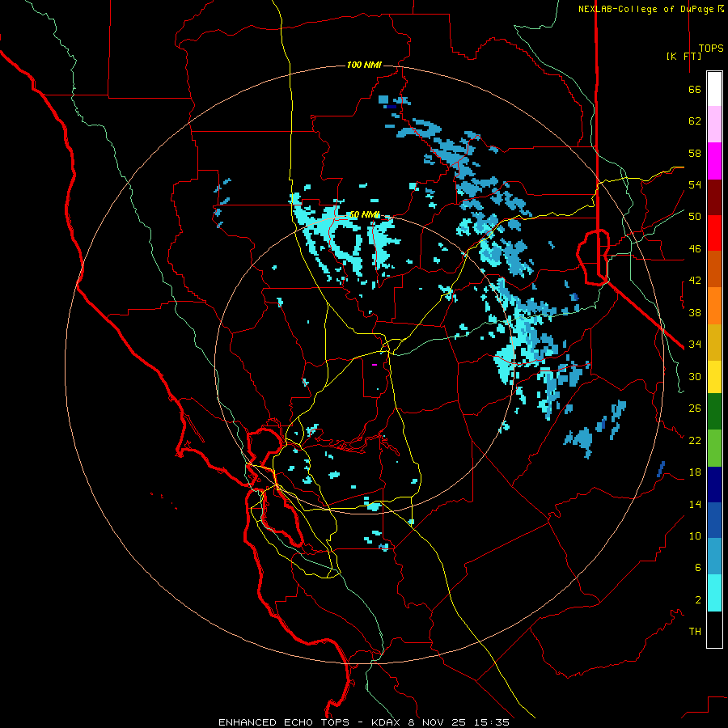Pick the dark orange legend swatch
728x728 pixels.
click(x=714, y=269)
